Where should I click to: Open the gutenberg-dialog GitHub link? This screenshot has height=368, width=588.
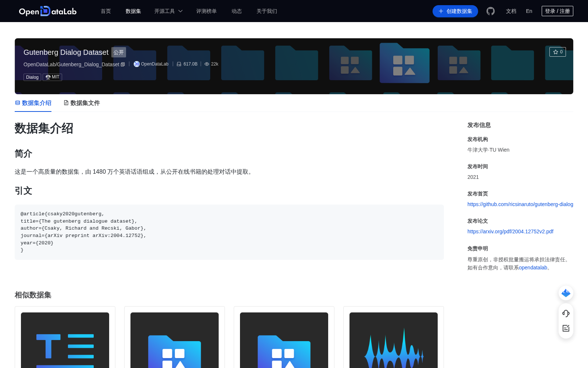(x=520, y=204)
